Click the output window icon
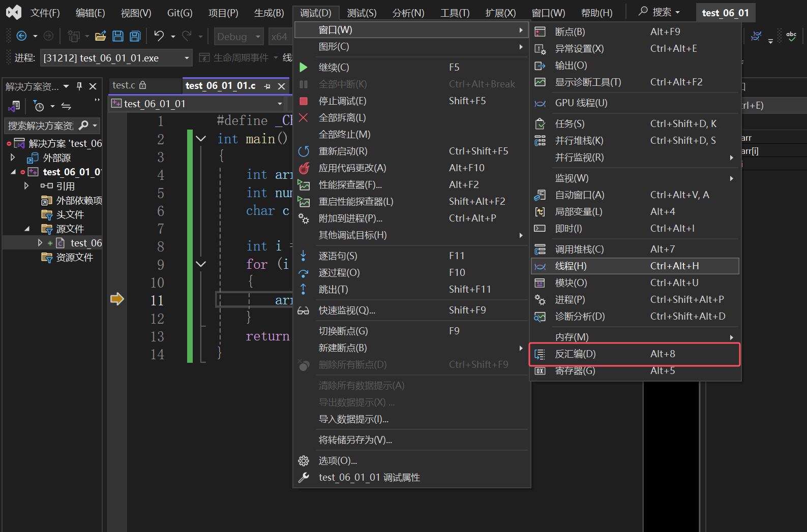This screenshot has height=532, width=807. coord(540,66)
